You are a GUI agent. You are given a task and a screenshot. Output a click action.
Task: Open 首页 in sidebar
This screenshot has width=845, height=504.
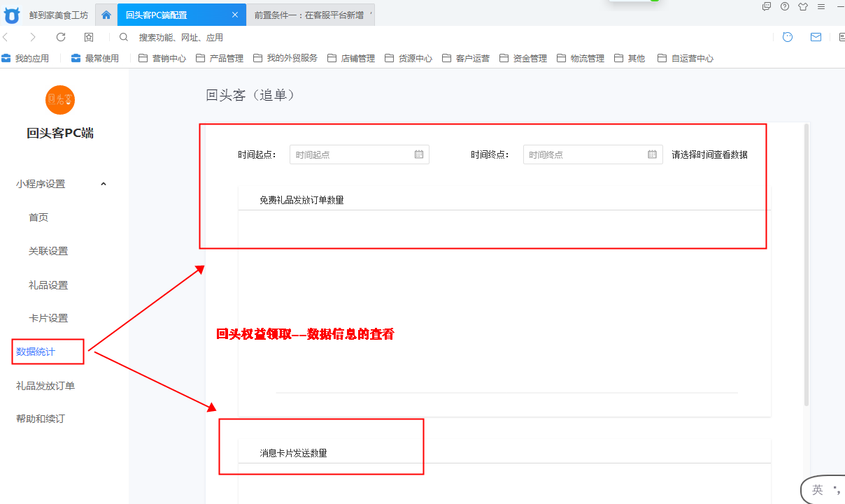point(38,217)
